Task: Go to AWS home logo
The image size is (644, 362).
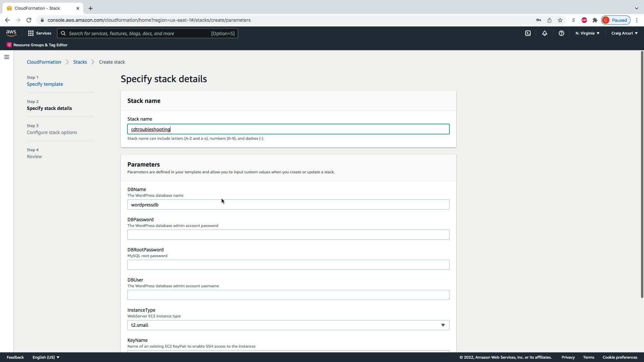Action: (11, 33)
